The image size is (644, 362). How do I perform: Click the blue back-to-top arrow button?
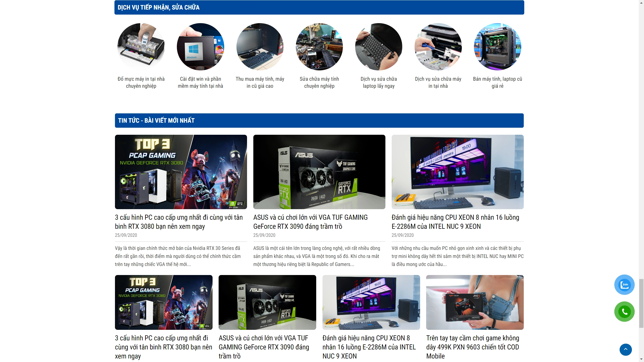tap(626, 349)
